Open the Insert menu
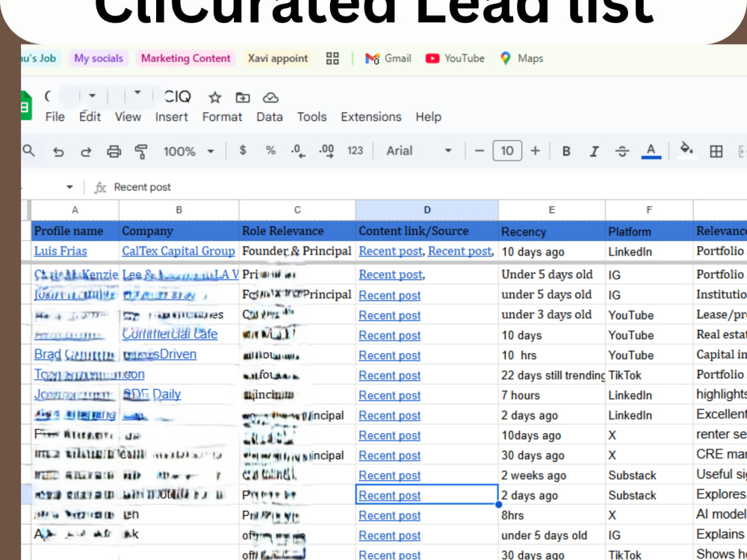This screenshot has height=560, width=747. (171, 117)
